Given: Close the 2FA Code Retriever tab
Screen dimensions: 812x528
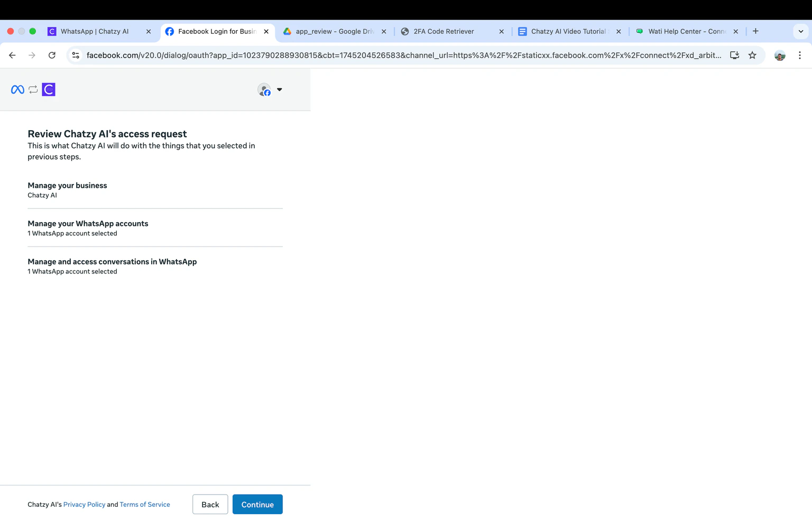Looking at the screenshot, I should (502, 31).
